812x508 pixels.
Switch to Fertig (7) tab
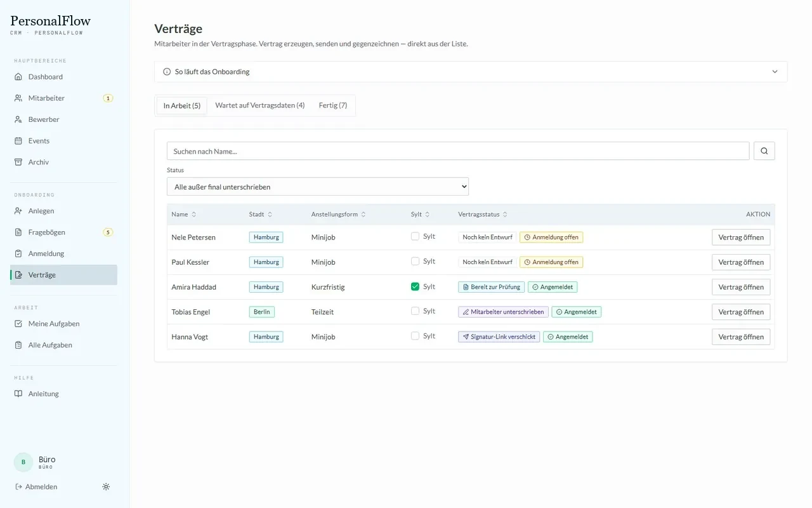click(333, 105)
